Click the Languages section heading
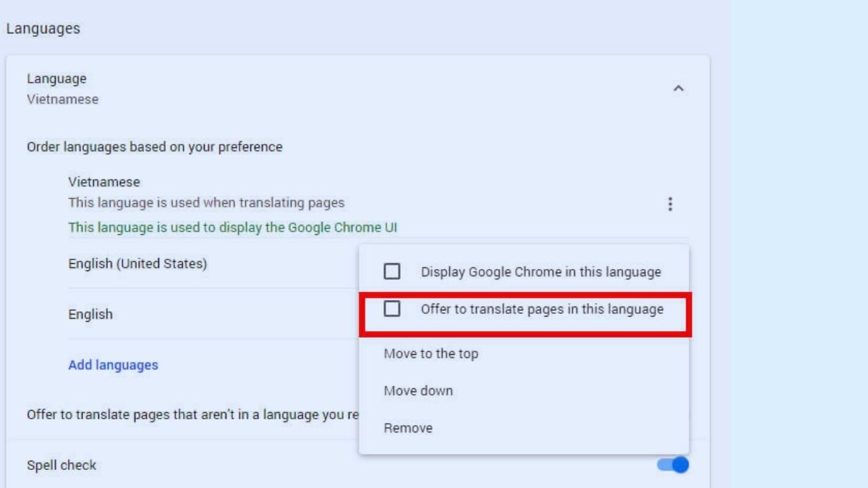 [x=43, y=29]
